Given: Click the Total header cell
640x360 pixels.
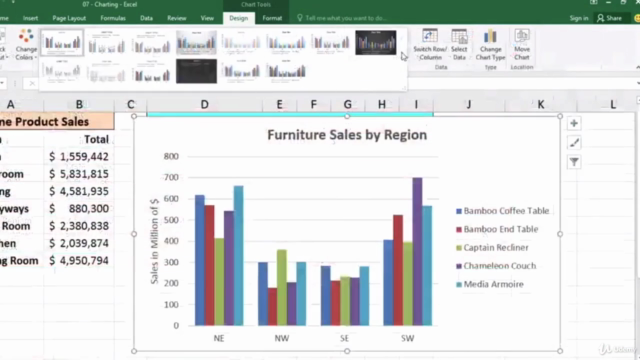Looking at the screenshot, I should click(79, 140).
